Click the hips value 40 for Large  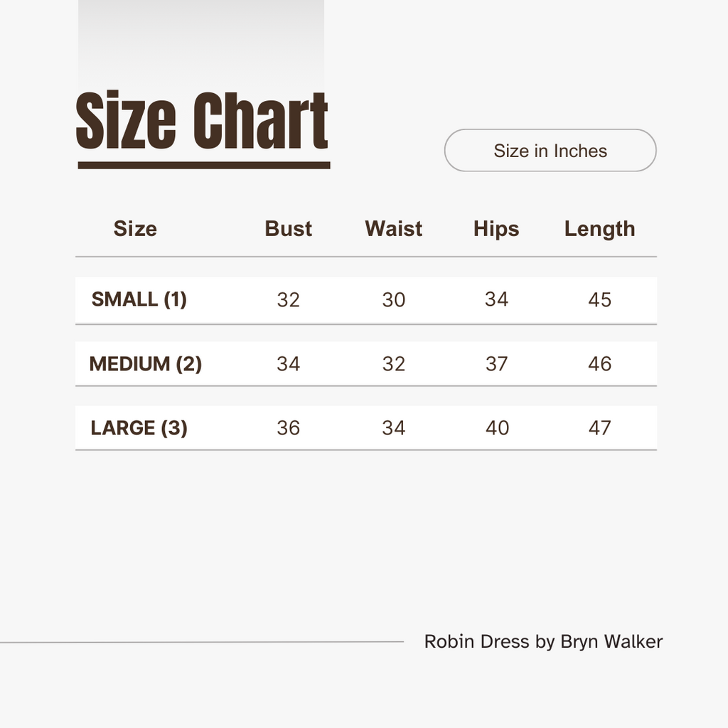497,428
